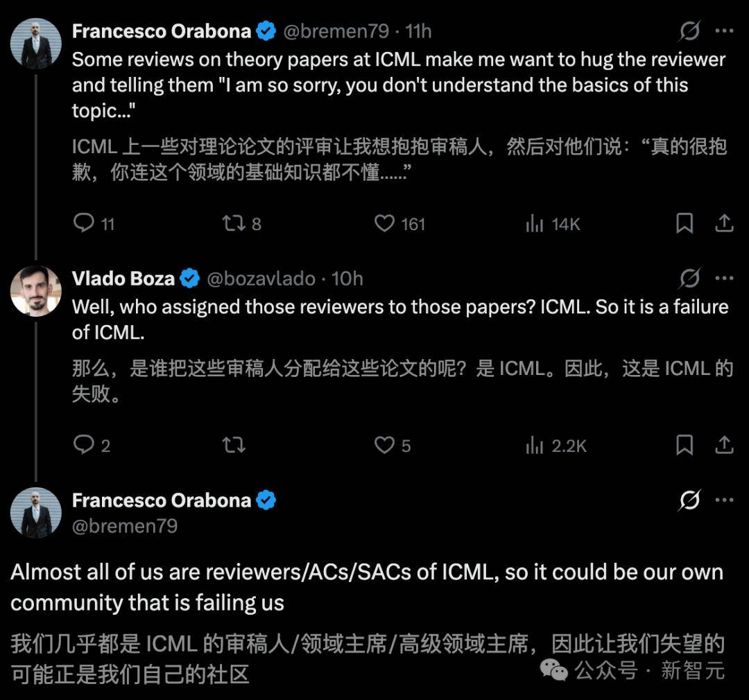Undo retweet on the tweet with 8 reposts
Screen dimensions: 749x700
234,223
